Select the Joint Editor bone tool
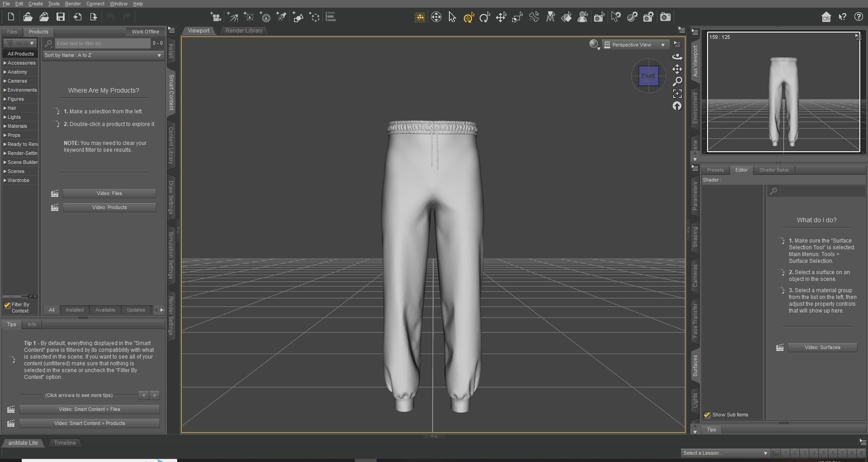This screenshot has width=868, height=462. coord(533,17)
